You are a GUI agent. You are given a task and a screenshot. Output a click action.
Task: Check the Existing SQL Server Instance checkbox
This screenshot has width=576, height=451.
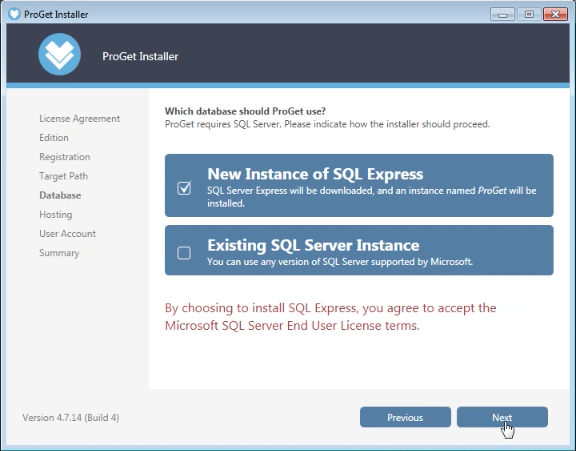point(184,253)
